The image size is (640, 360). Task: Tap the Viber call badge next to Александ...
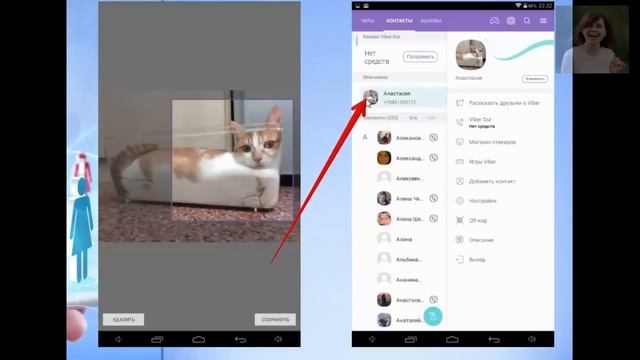point(434,158)
